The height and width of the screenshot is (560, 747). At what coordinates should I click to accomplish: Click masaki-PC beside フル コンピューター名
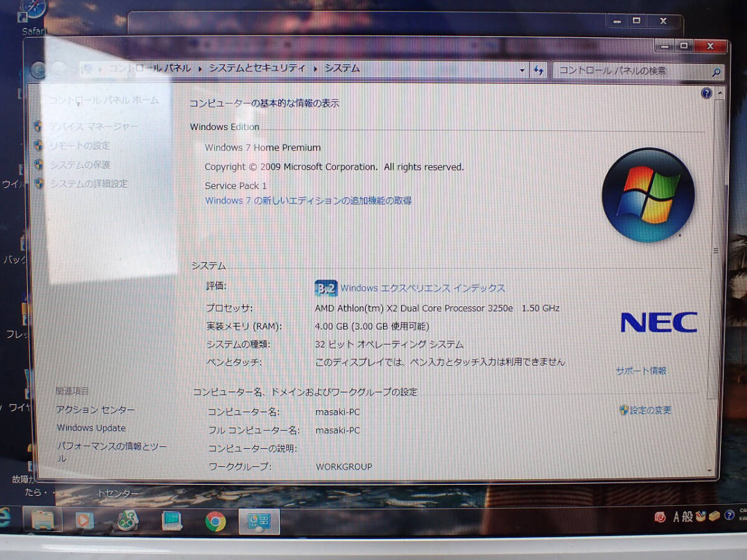pos(337,430)
